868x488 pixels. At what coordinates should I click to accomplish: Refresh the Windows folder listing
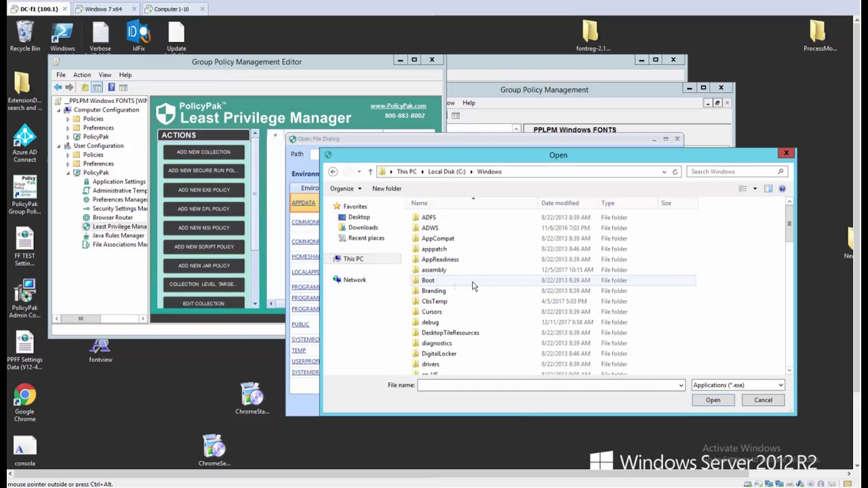pos(675,171)
